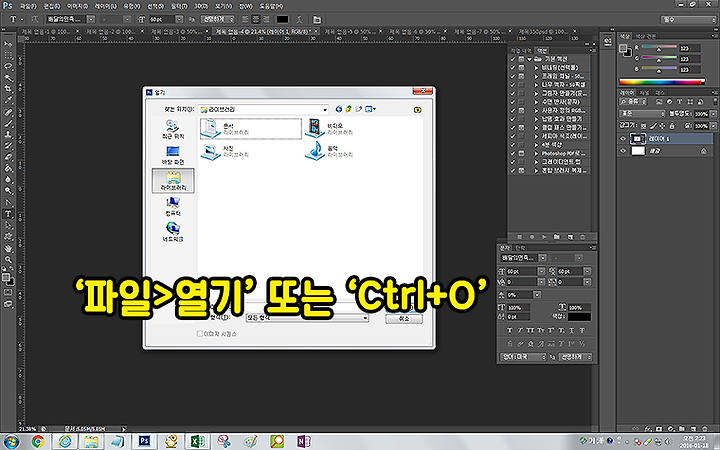Collapse the 기본 액션 set triangle
720x450 pixels.
[529, 59]
